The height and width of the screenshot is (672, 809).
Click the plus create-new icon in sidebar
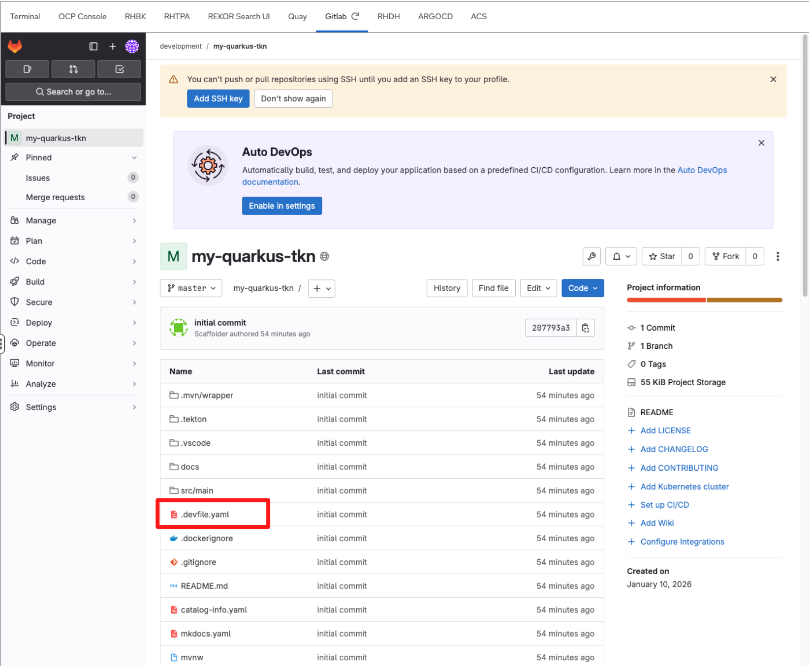click(113, 46)
